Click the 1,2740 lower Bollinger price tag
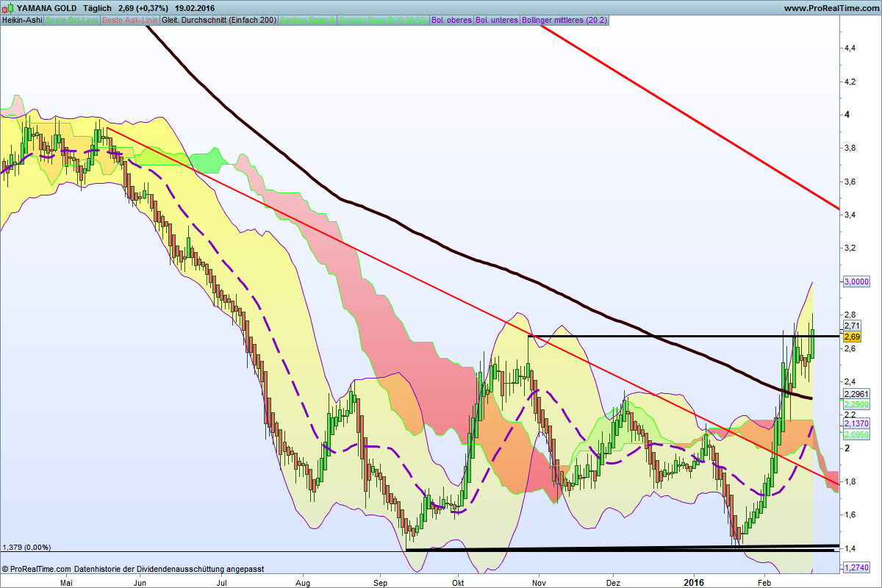882x588 pixels. coord(856,568)
